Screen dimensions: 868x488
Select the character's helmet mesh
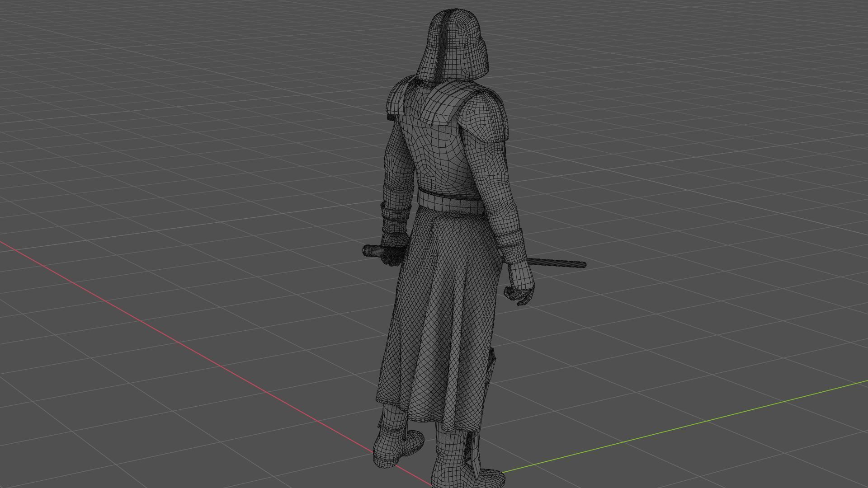(x=453, y=45)
